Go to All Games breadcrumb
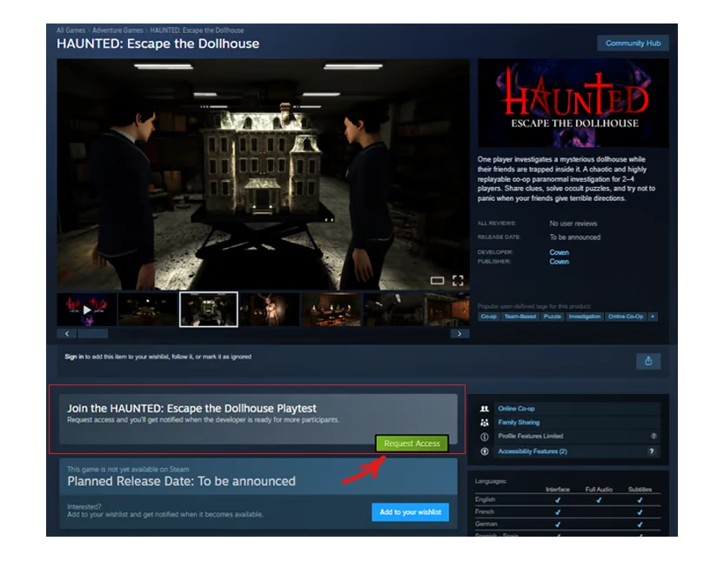This screenshot has width=724, height=588. click(x=70, y=30)
